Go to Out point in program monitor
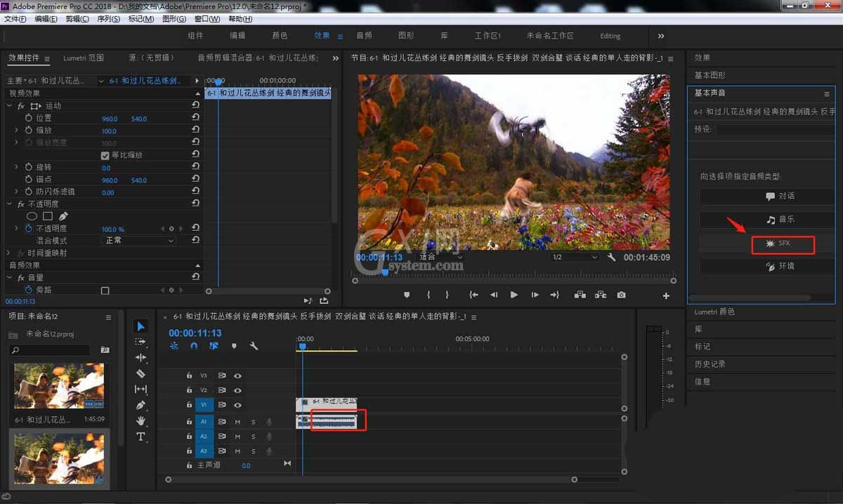 554,296
